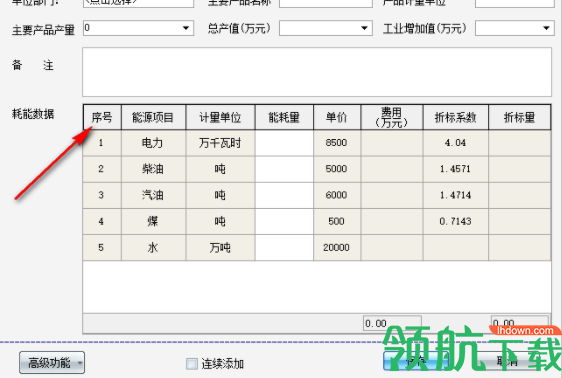Click the 费用 total field showing 0.00
Viewport: 562px width, 378px height.
[x=392, y=324]
